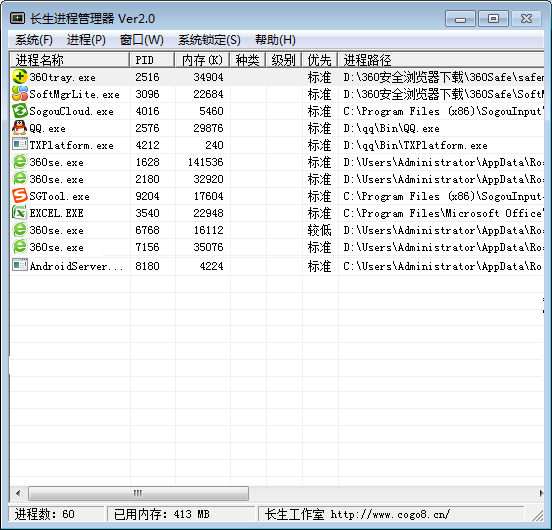Sort by PID column header
552x530 pixels.
pyautogui.click(x=152, y=60)
